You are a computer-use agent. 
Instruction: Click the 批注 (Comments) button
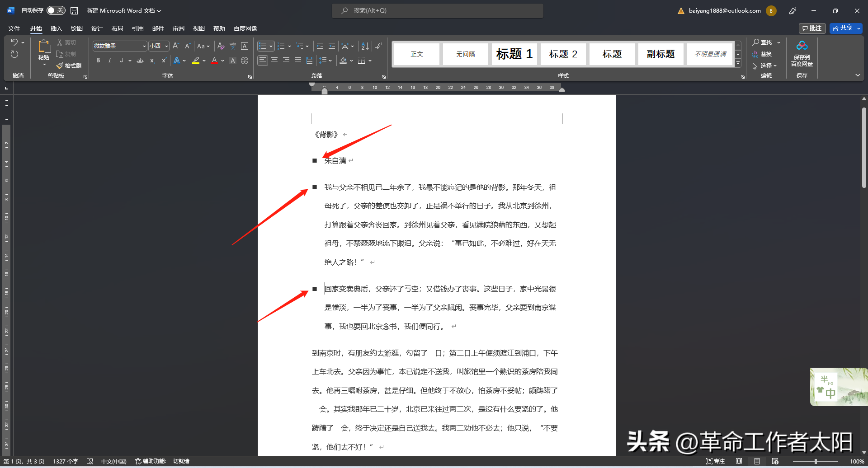812,28
